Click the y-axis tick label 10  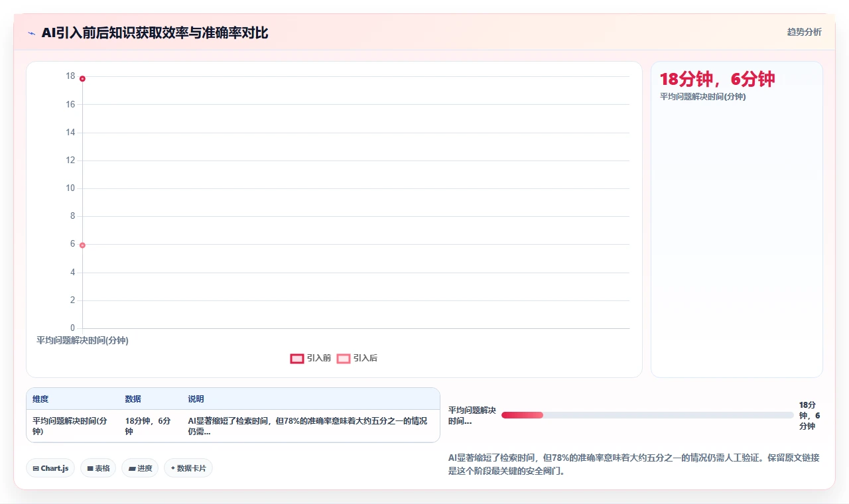pyautogui.click(x=70, y=188)
